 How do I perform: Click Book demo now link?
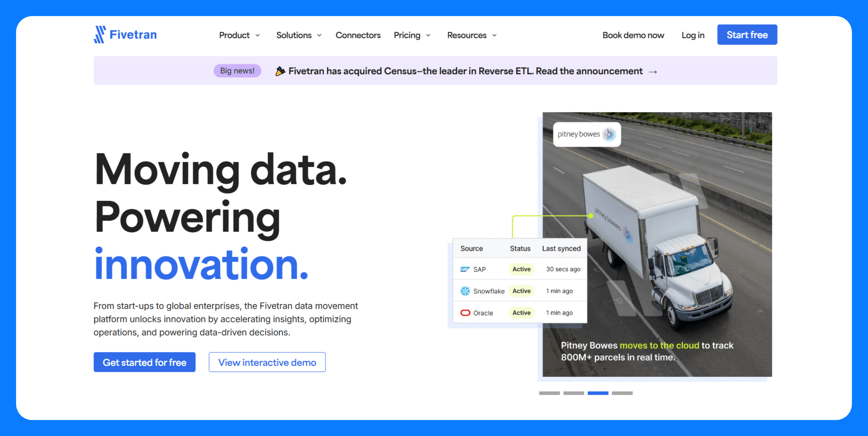[x=633, y=35]
